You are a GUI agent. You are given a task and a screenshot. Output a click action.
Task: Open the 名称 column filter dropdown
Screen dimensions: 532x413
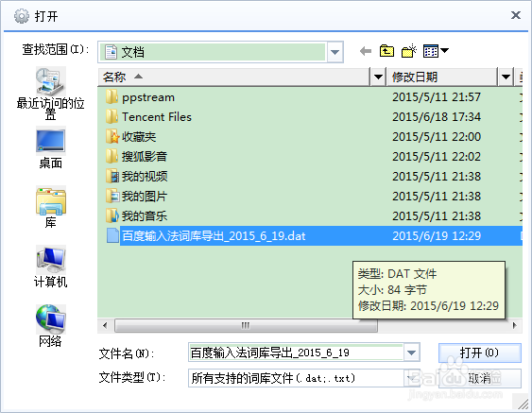(x=378, y=77)
